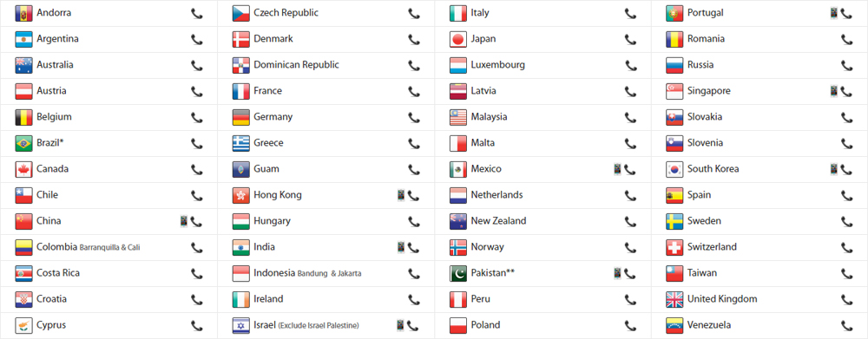Click the South Korea flag icon
This screenshot has height=339, width=868.
pos(674,169)
